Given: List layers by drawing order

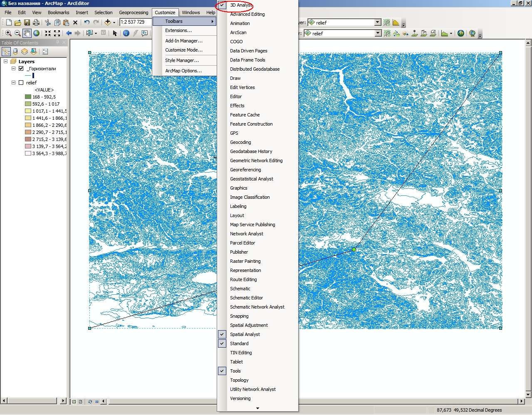Looking at the screenshot, I should pyautogui.click(x=6, y=52).
